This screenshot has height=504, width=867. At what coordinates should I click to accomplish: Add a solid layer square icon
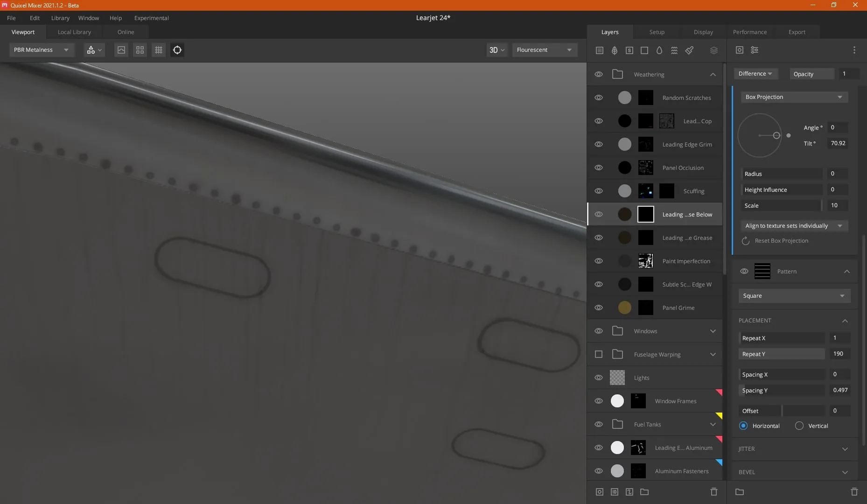pos(644,50)
